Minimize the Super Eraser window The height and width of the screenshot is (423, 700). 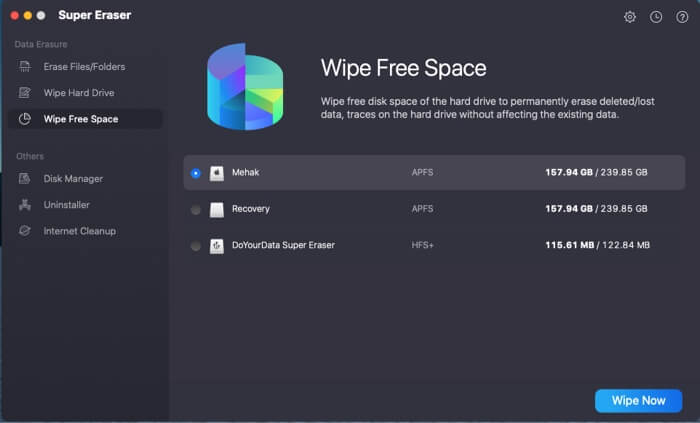pyautogui.click(x=28, y=16)
